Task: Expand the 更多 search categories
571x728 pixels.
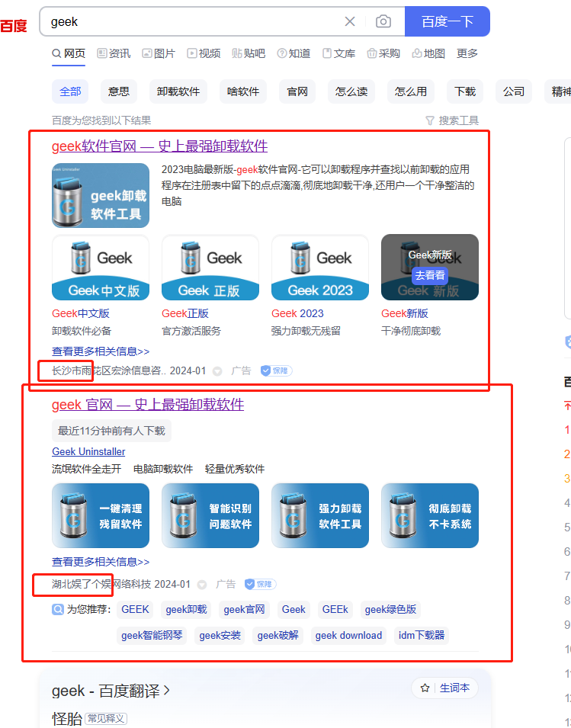Action: [467, 53]
